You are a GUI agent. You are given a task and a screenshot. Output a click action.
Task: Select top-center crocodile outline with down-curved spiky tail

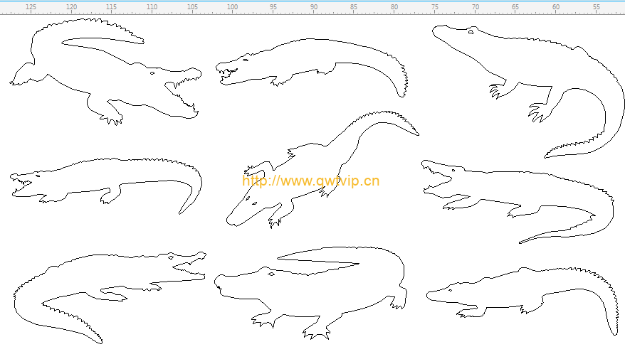[x=312, y=68]
